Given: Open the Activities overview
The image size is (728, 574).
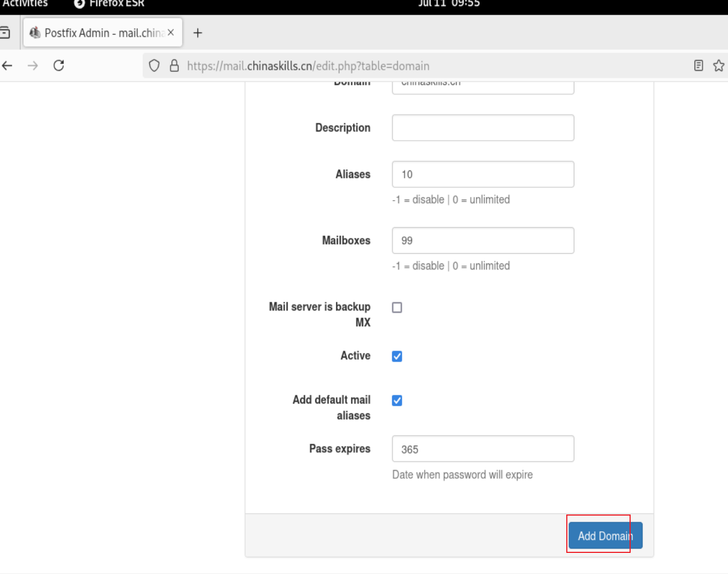Looking at the screenshot, I should point(25,4).
